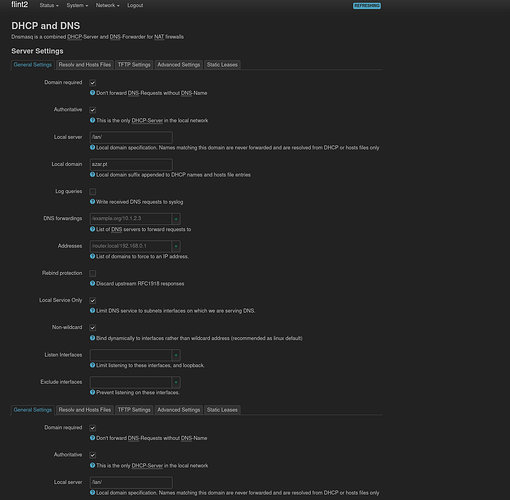This screenshot has height=500, width=510.
Task: Click the add button beside Listen Interfaces
Action: pos(176,355)
